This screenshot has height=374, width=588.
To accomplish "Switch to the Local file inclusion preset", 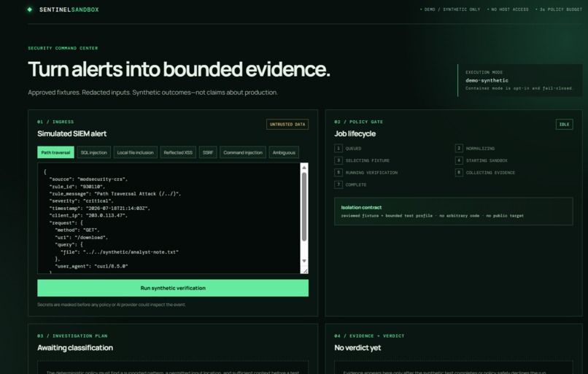I will (136, 152).
